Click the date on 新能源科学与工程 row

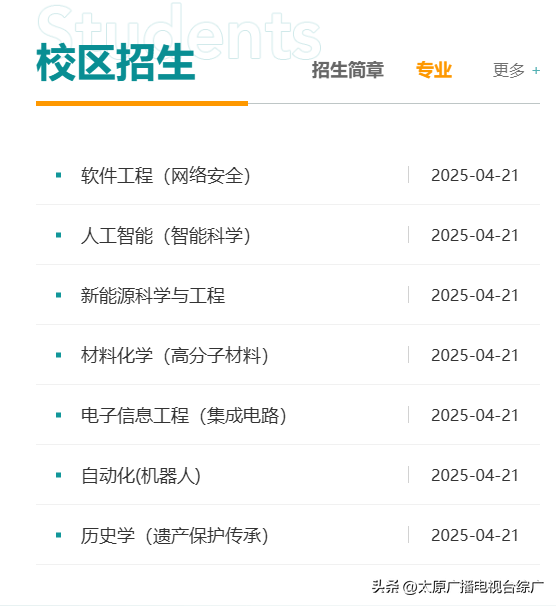[474, 295]
